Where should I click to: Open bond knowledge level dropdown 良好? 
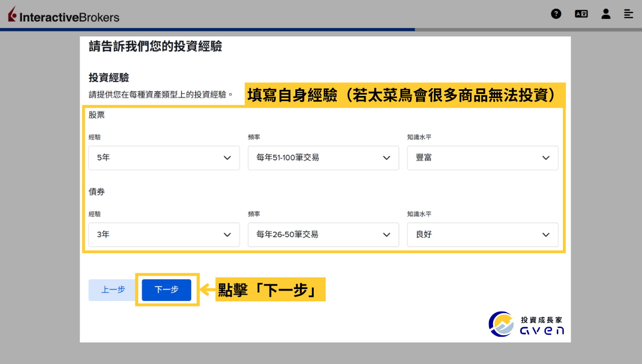click(482, 234)
